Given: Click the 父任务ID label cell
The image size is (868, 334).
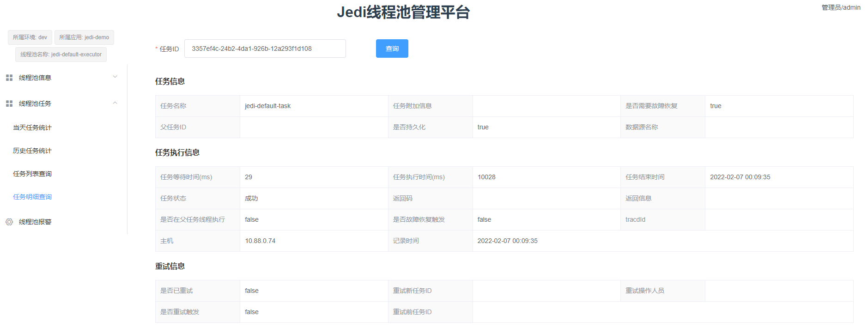Looking at the screenshot, I should pos(198,127).
